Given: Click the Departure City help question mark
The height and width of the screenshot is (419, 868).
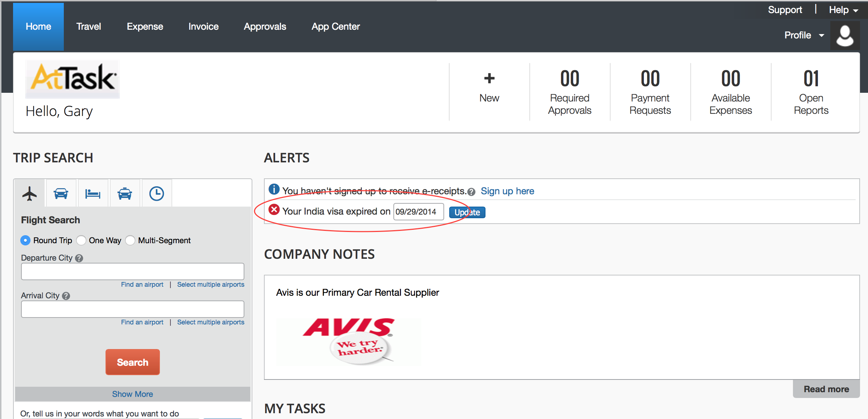Looking at the screenshot, I should point(79,258).
